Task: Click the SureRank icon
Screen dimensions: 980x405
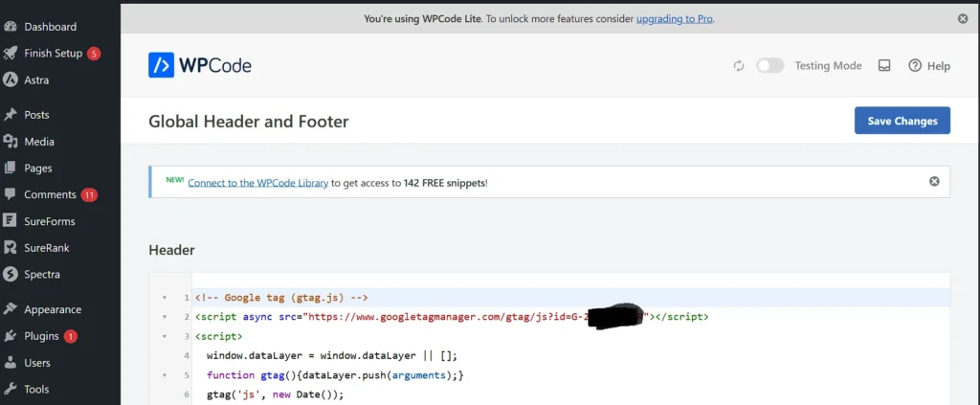Action: point(10,248)
